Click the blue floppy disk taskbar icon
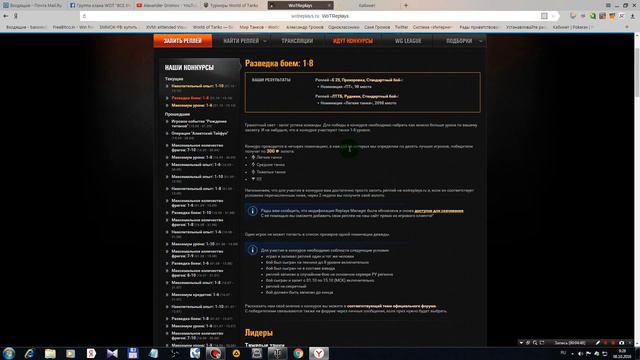The image size is (640, 360). pos(133,353)
